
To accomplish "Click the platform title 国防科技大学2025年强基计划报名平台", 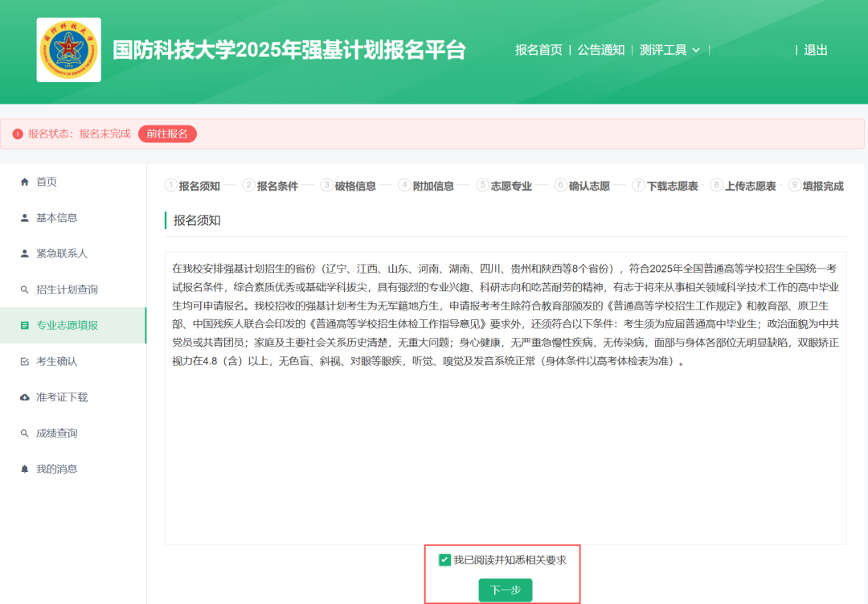I will [289, 50].
